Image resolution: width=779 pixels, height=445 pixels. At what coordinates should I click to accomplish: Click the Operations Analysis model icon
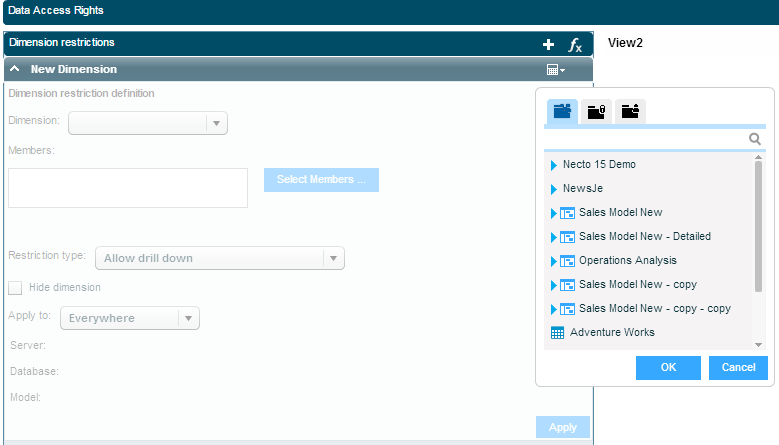point(567,261)
